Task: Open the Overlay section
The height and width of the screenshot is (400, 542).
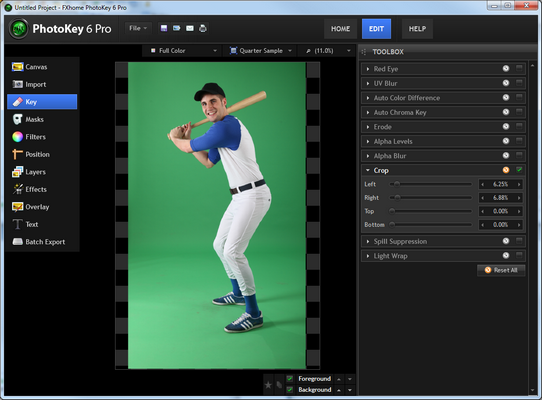Action: [42, 207]
